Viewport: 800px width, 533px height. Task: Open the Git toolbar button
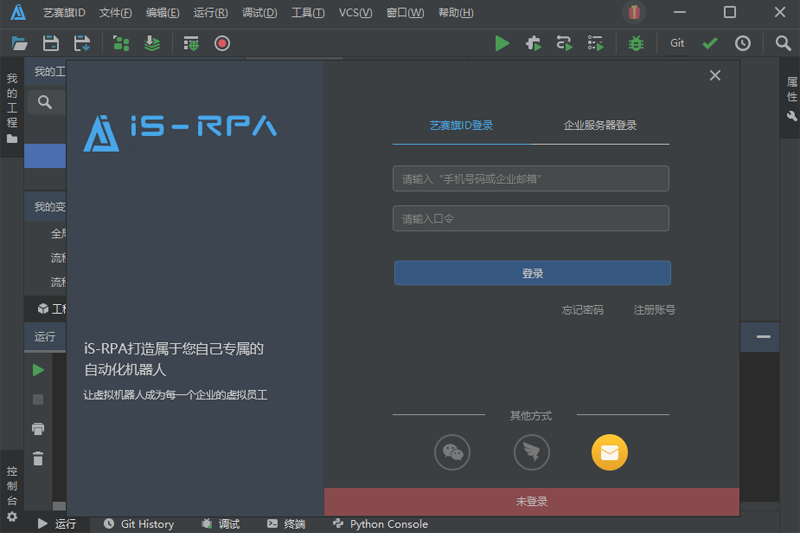[677, 43]
